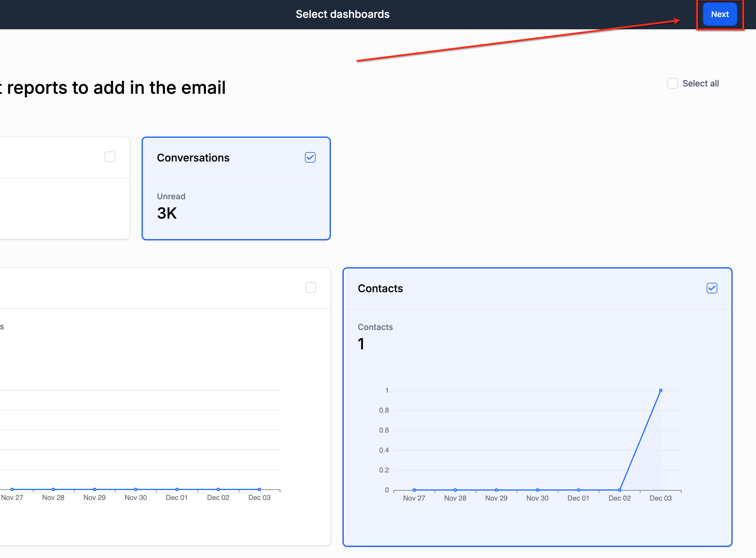Tick the unchecked card left of Conversations

click(x=110, y=157)
